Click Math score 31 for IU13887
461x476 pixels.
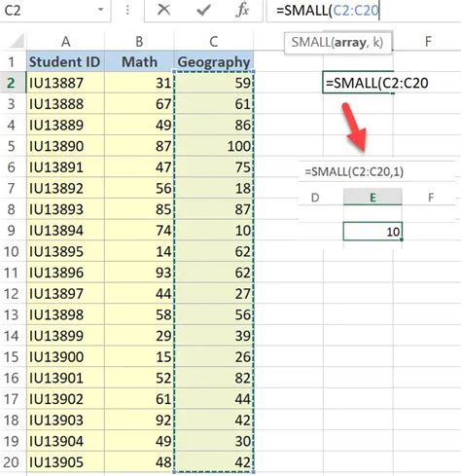click(139, 83)
